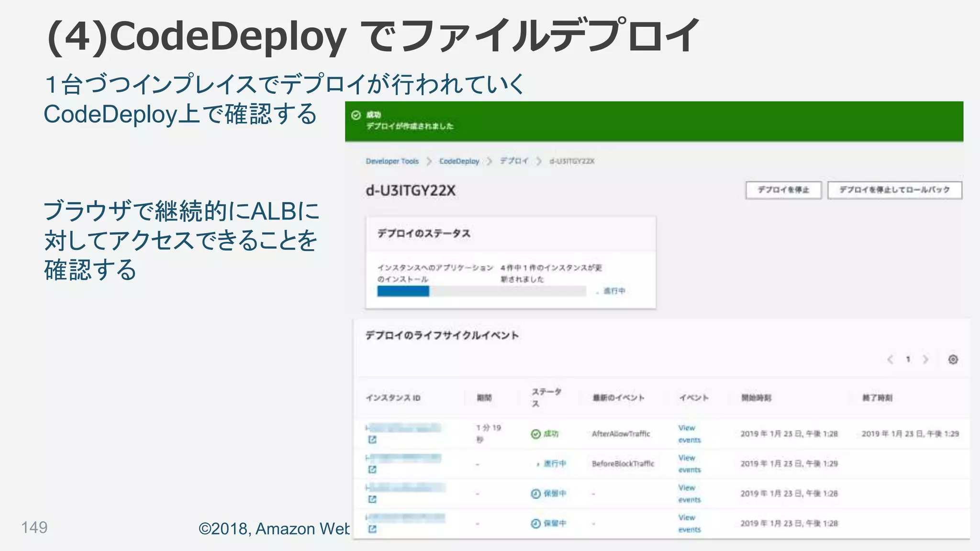Click the d-U3ITGY22X breadcrumb item
The image size is (980, 551).
coord(572,161)
